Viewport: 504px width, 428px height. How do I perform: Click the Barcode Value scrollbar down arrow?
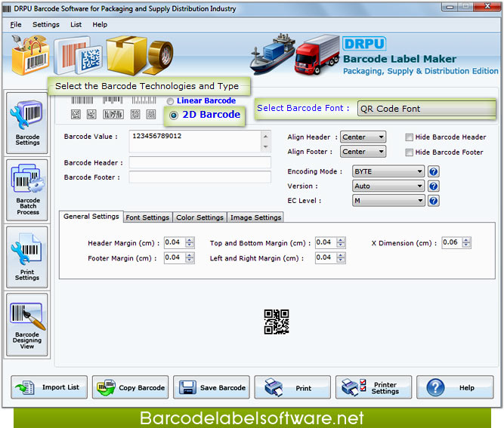coord(265,146)
